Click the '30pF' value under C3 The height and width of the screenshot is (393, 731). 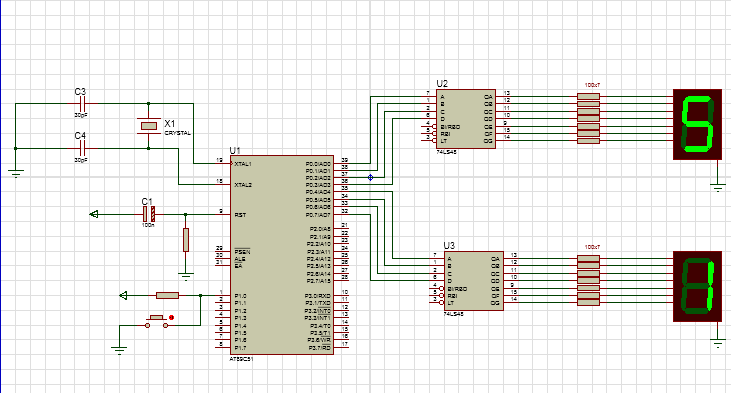point(81,115)
